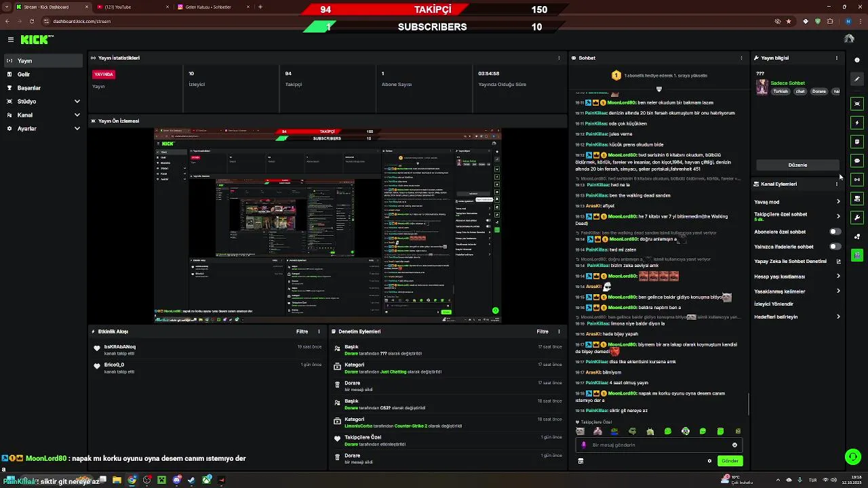Open Hesap yaşı kısıtlaması settings
The image size is (868, 488).
tap(797, 277)
